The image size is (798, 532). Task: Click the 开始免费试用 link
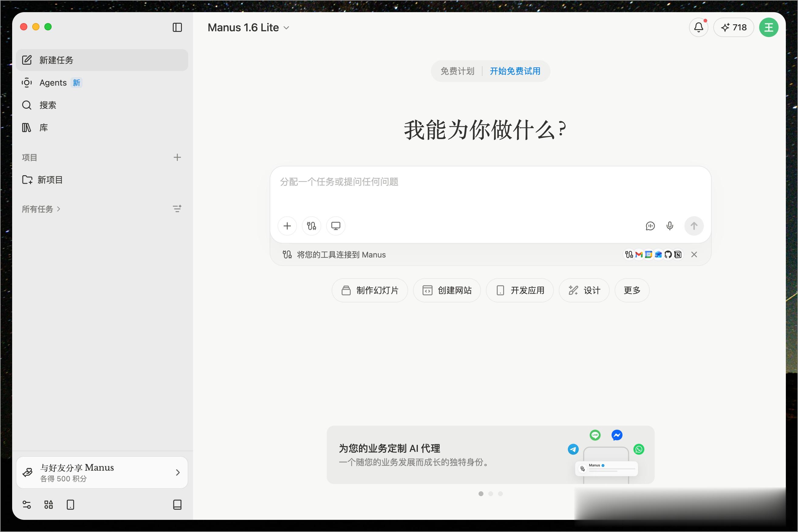(515, 71)
